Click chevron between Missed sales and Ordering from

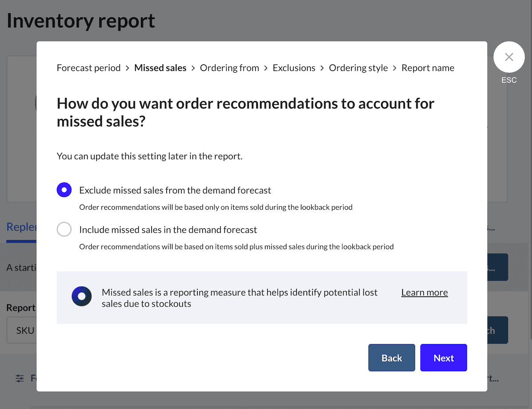(193, 68)
